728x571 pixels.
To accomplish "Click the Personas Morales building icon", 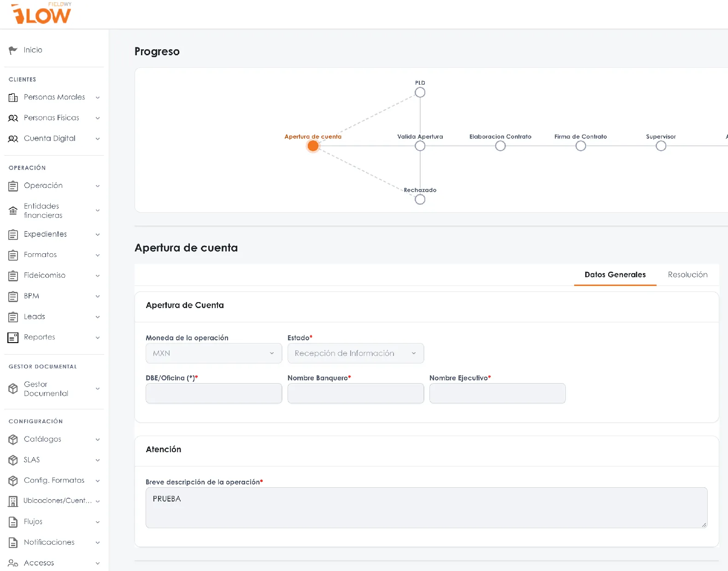I will point(13,98).
